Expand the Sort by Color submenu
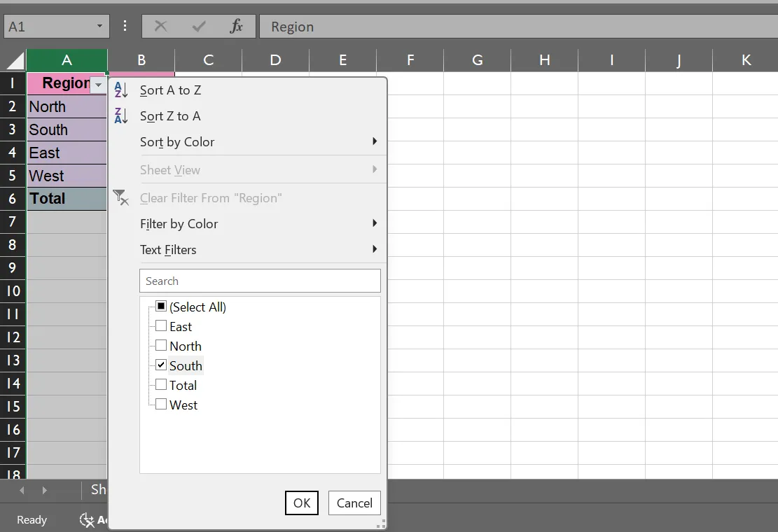The image size is (778, 532). tap(375, 141)
